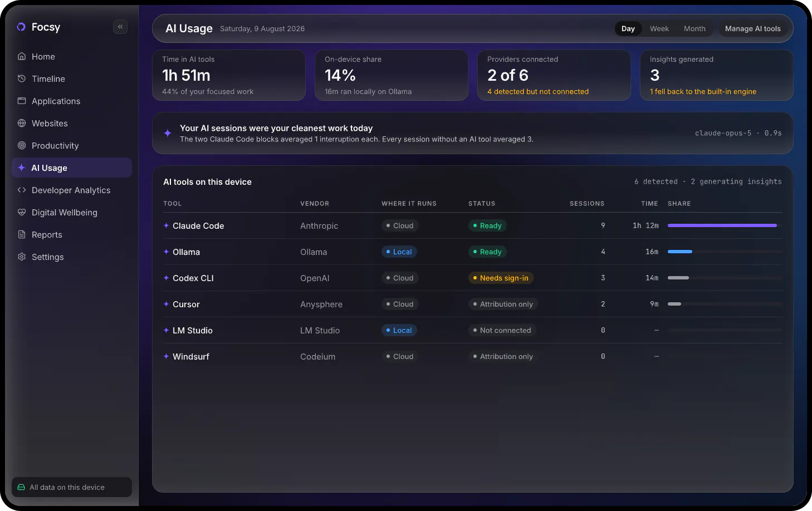Click the Focsy logo icon
Viewport: 812px width, 511px height.
(x=21, y=27)
